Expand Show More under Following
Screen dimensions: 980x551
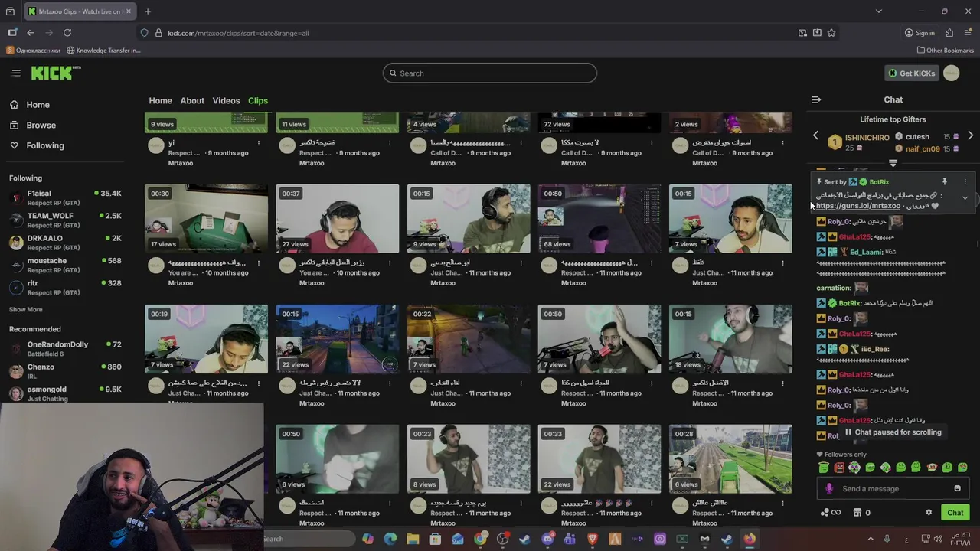pyautogui.click(x=25, y=310)
